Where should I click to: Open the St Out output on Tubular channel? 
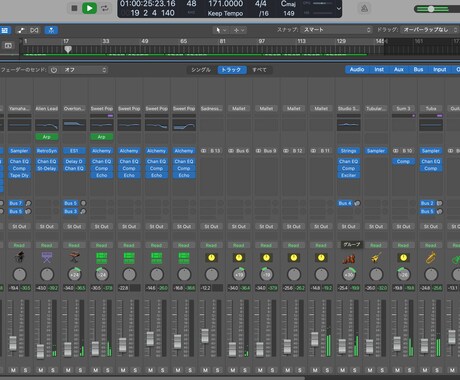coord(376,227)
